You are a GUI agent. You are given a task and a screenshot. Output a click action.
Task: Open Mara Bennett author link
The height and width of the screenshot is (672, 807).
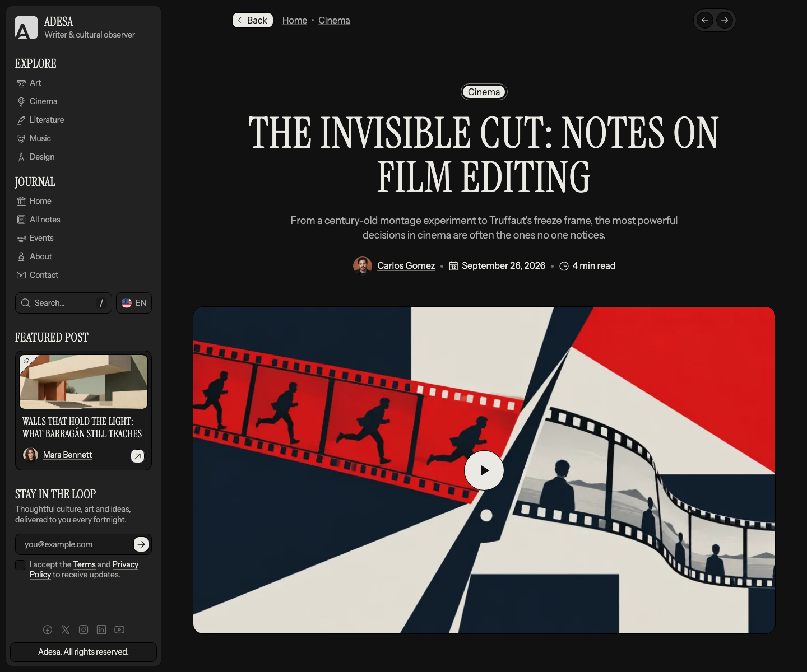67,455
